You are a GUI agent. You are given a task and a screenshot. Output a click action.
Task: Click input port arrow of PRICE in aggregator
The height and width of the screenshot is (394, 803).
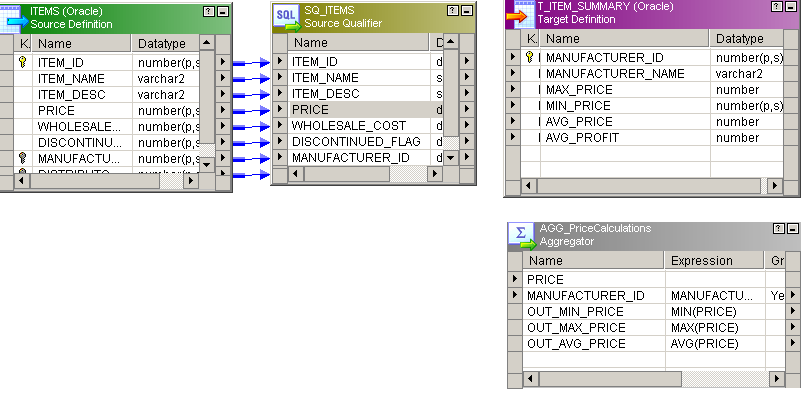(515, 279)
